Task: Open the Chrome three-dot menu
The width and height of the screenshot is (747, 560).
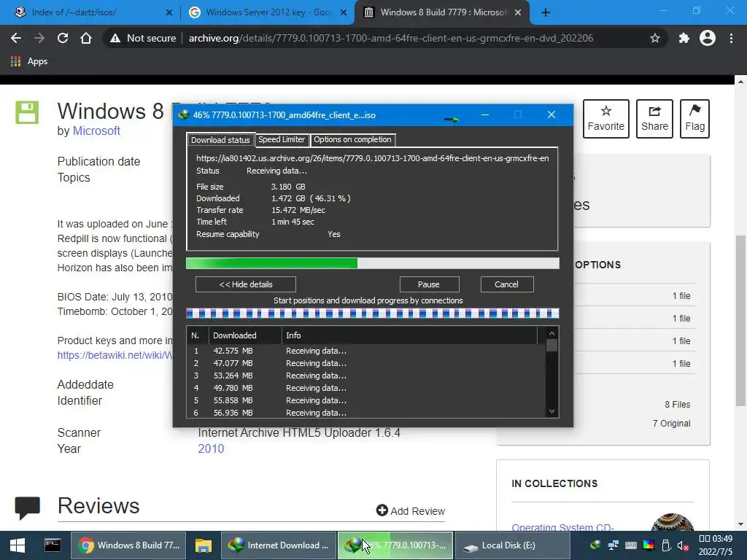Action: pyautogui.click(x=731, y=38)
